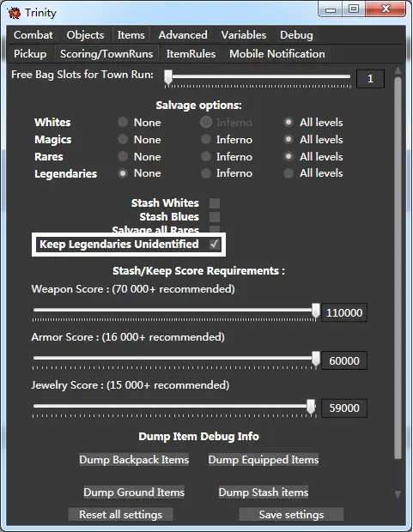Select the Pickup sub-tab
This screenshot has height=532, width=413.
pos(30,53)
